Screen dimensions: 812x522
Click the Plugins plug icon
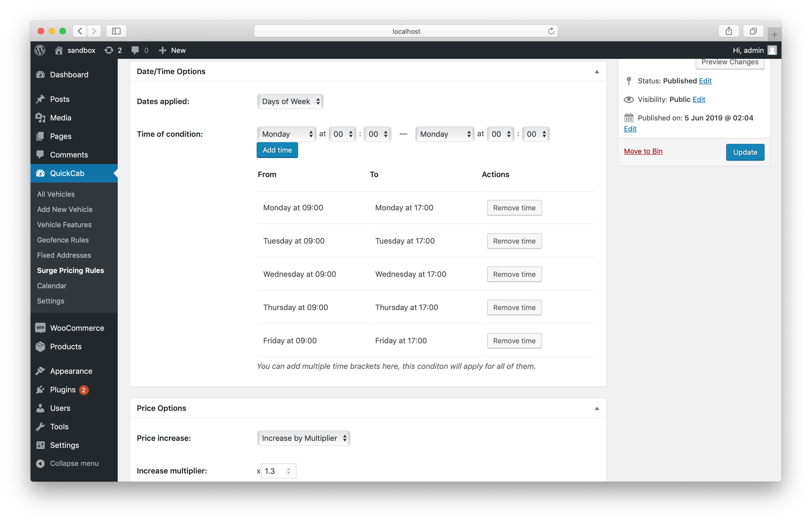click(x=40, y=390)
